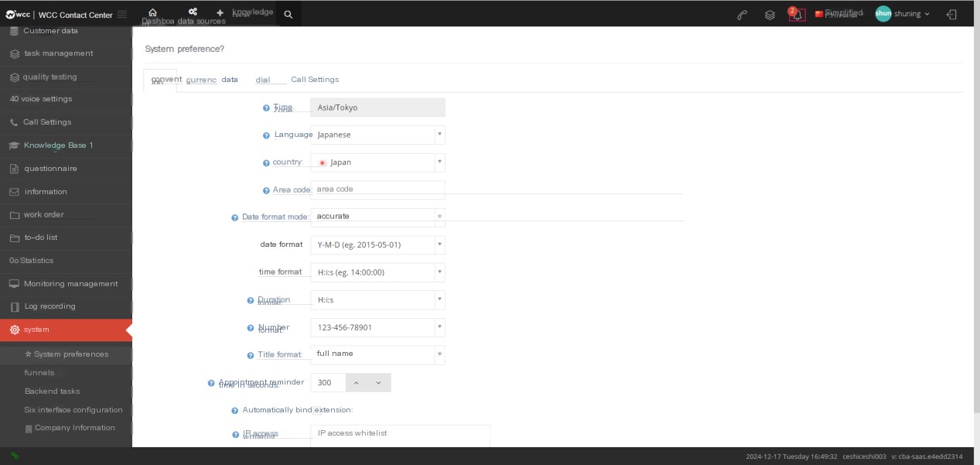Click the phone handset icon in header
980x465 pixels.
tap(743, 15)
